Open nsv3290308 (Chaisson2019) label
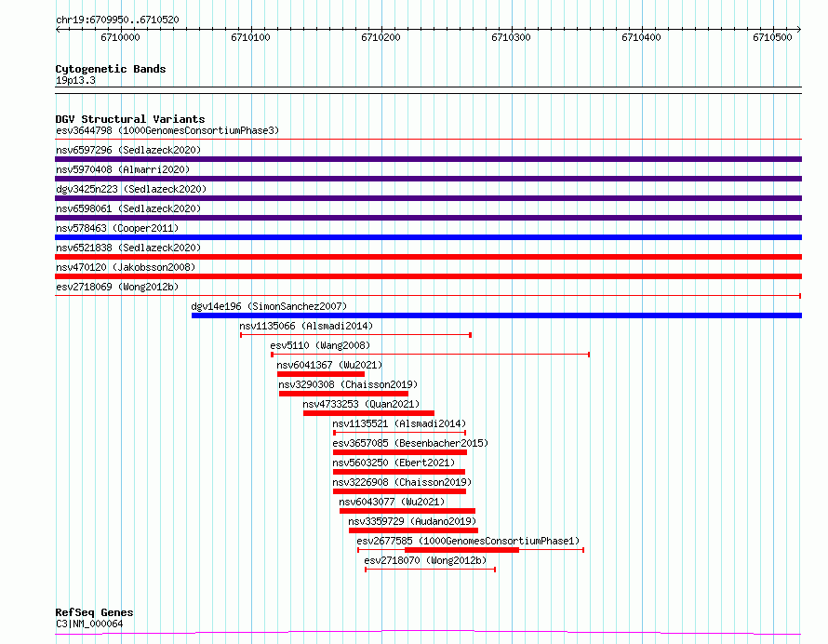Screen dimensions: 828x644 click(x=348, y=384)
